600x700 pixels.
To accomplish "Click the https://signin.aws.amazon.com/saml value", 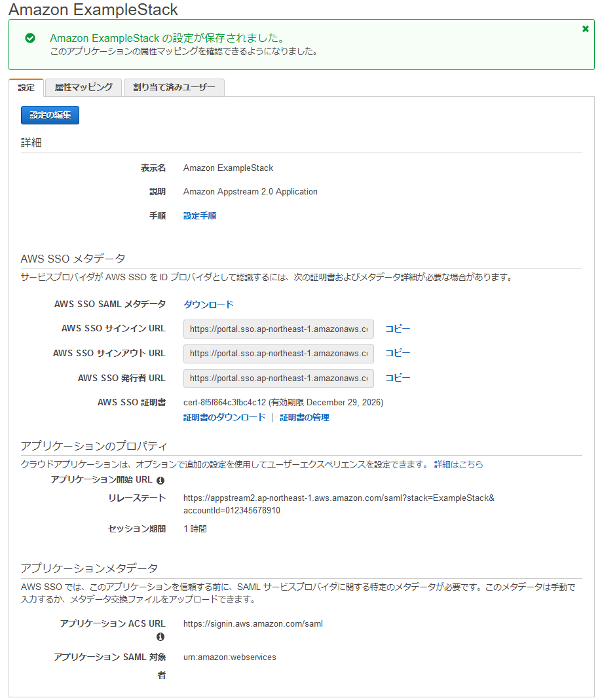I will [253, 623].
